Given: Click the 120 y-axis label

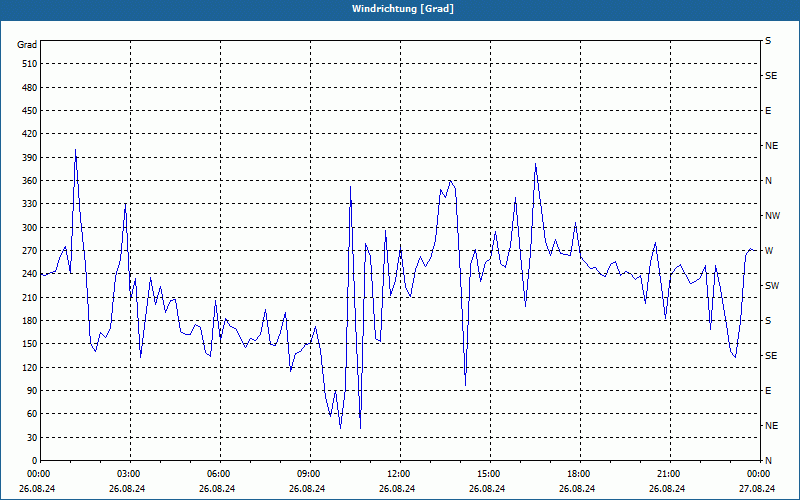Looking at the screenshot, I should 30,367.
